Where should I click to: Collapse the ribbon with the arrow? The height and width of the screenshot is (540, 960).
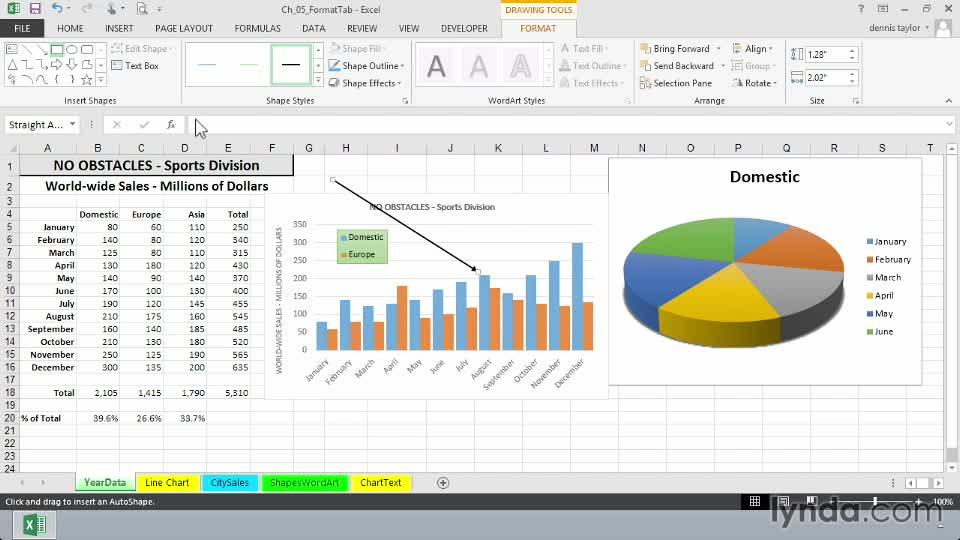pyautogui.click(x=948, y=100)
